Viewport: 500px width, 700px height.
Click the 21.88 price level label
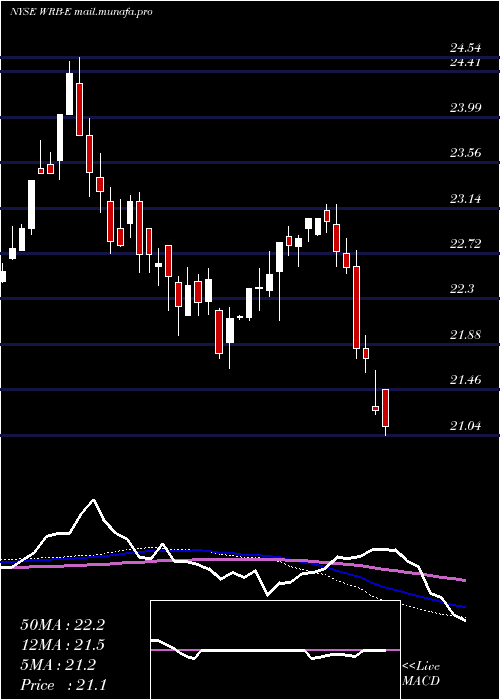pyautogui.click(x=465, y=335)
